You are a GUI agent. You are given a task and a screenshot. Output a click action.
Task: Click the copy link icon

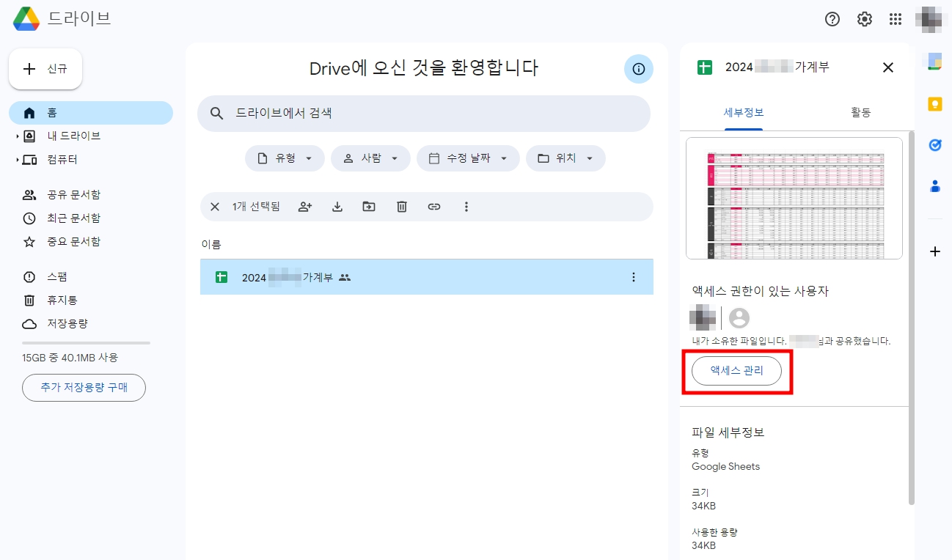pos(434,207)
